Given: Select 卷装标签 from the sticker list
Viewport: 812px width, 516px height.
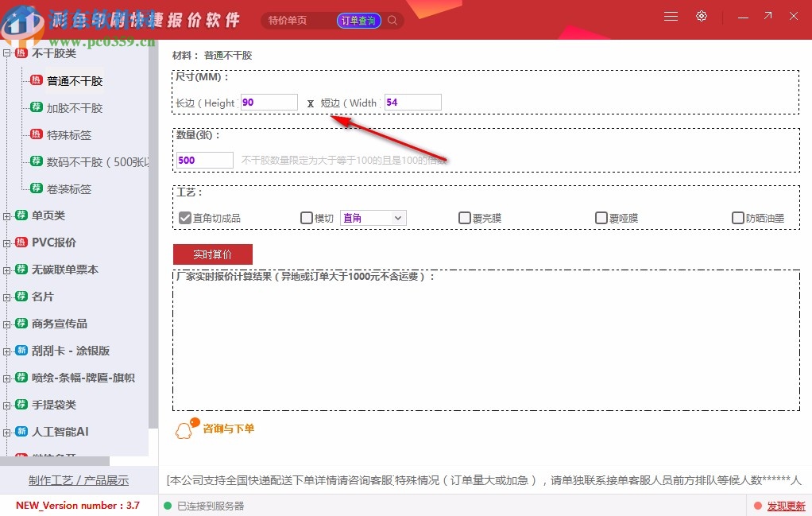Looking at the screenshot, I should (x=70, y=188).
